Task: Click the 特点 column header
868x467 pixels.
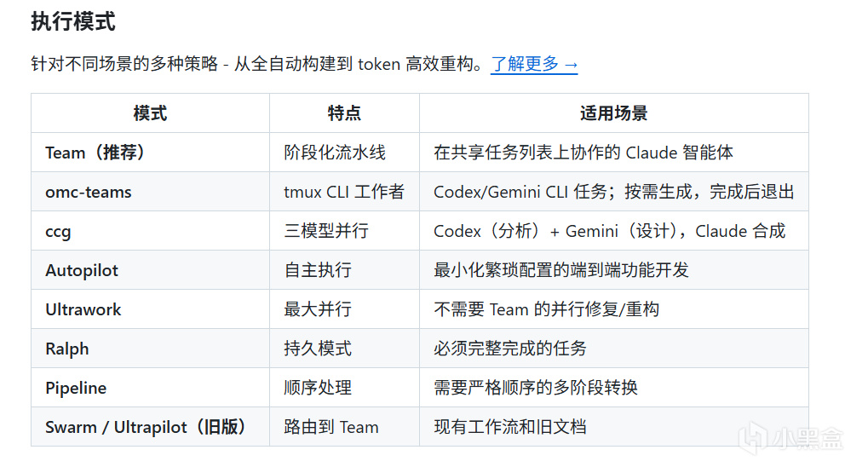Action: (x=344, y=113)
